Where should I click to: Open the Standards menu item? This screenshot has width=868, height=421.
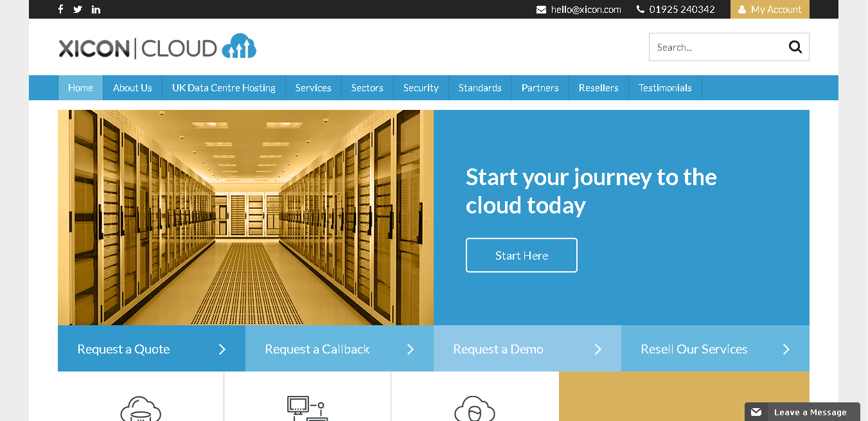pyautogui.click(x=480, y=88)
